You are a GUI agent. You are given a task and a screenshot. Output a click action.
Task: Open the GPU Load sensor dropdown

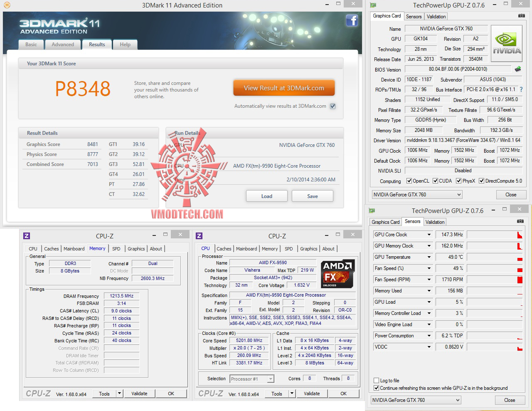point(429,302)
